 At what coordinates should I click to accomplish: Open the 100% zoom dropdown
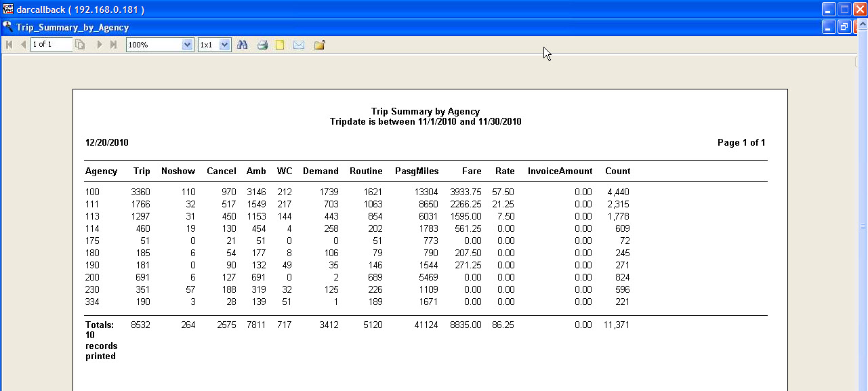coord(188,45)
